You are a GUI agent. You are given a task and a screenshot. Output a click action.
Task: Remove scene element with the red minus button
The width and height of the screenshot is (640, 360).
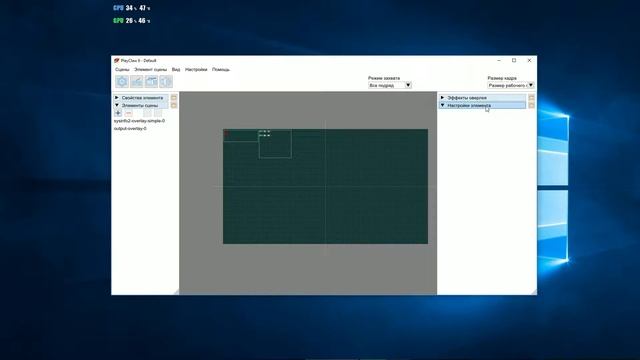click(x=129, y=113)
